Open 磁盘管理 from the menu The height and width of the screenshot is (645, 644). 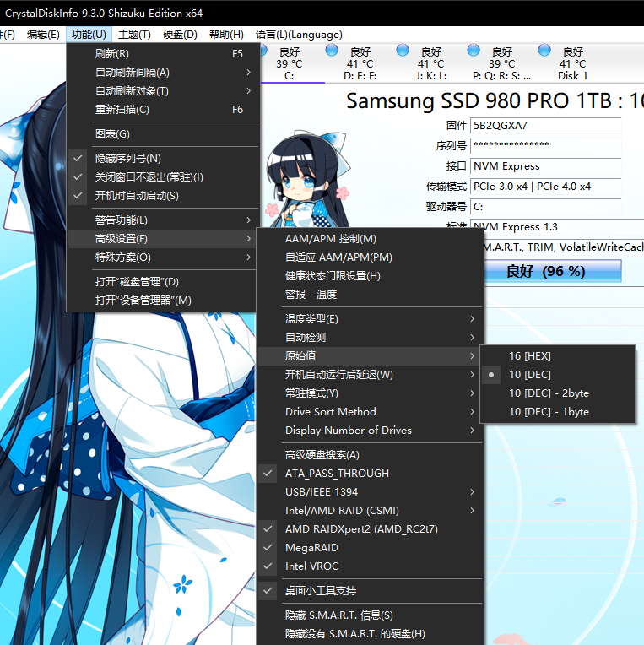coord(137,282)
